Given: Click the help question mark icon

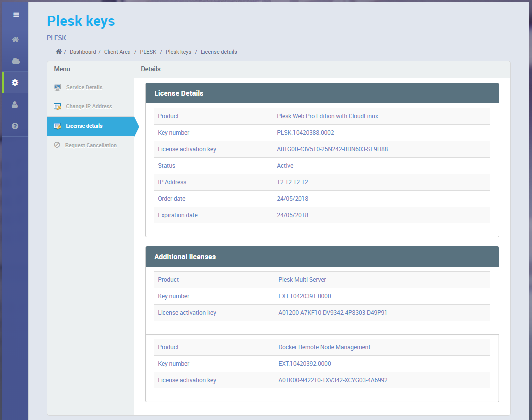Looking at the screenshot, I should (15, 126).
